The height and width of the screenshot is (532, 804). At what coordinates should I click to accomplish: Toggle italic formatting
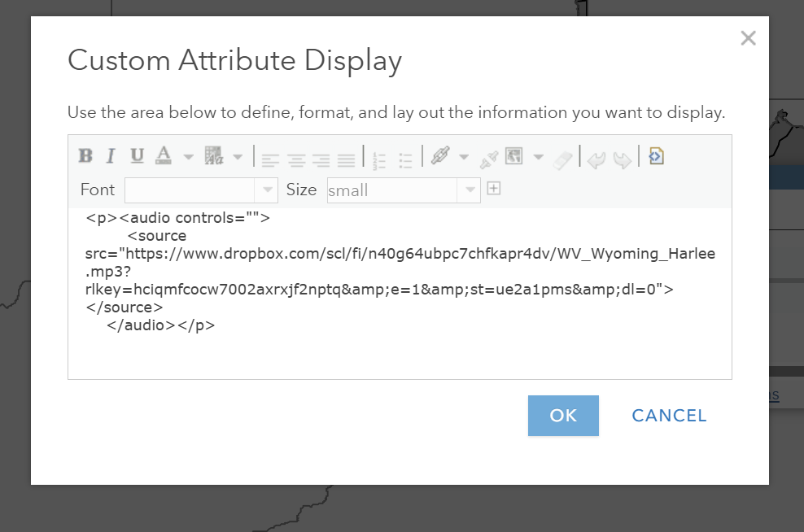tap(110, 156)
